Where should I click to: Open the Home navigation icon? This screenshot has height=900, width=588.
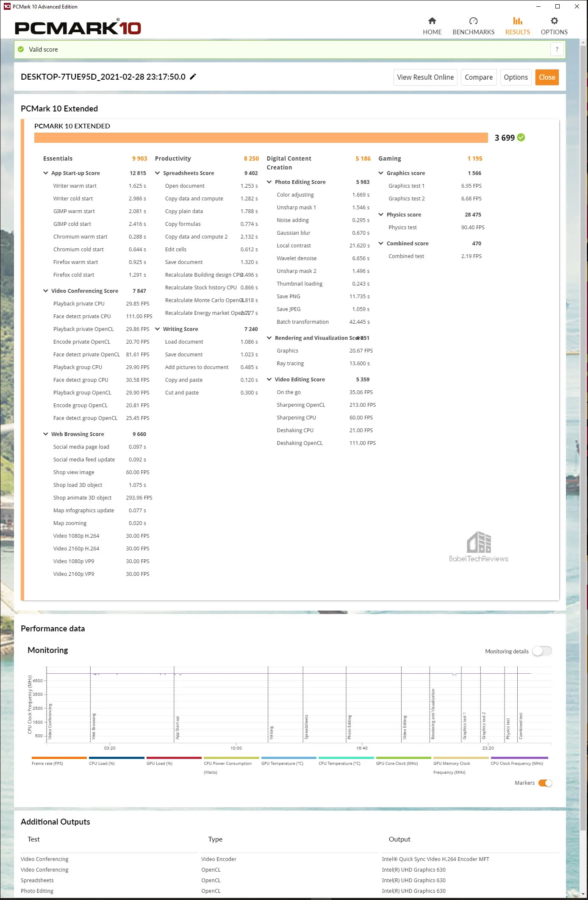(x=432, y=21)
